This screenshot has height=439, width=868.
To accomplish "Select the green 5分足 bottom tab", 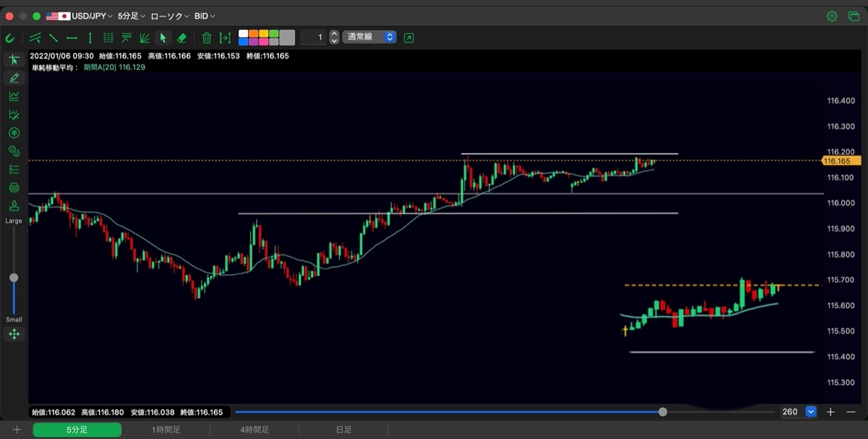I will pyautogui.click(x=77, y=430).
